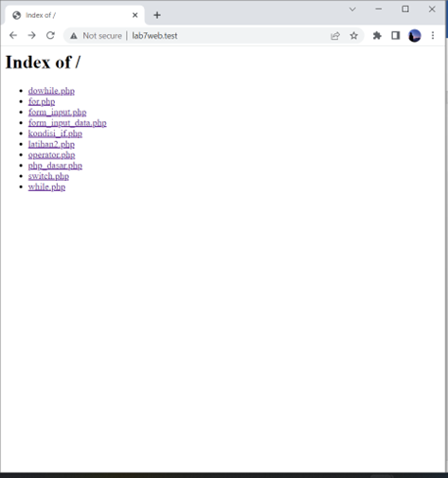The width and height of the screenshot is (448, 478).
Task: Open latihan2.php link
Action: (x=51, y=145)
